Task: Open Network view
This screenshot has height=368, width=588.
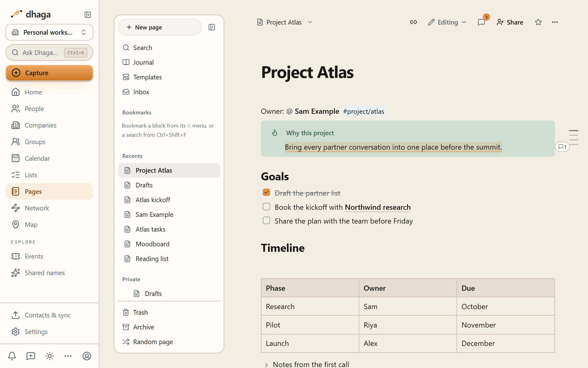Action: click(x=49, y=208)
